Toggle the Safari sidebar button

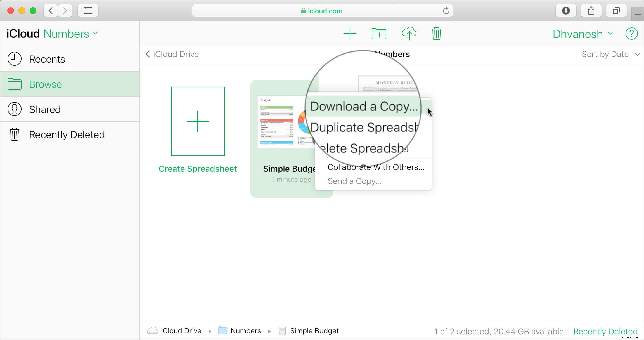[88, 11]
